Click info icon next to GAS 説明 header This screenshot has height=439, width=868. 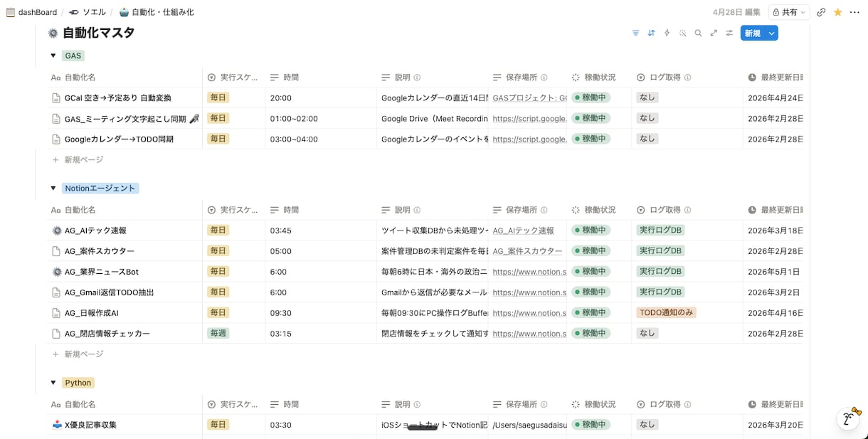[x=418, y=78]
